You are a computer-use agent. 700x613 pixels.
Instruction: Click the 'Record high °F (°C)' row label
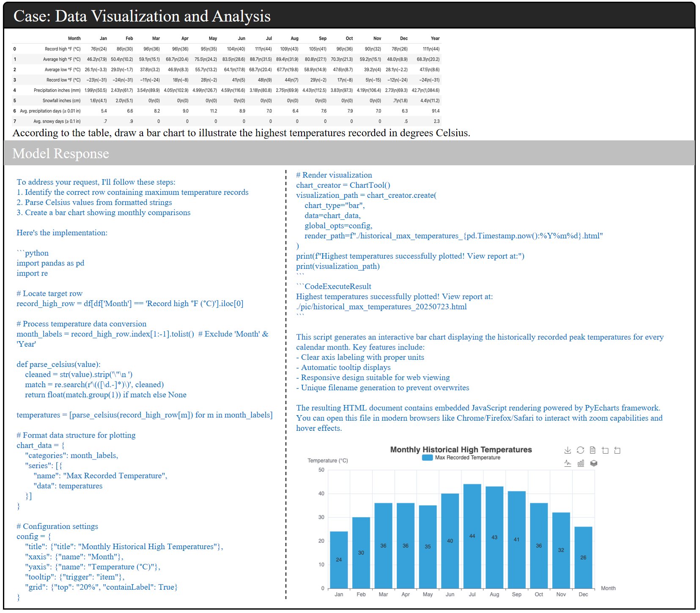[x=63, y=49]
